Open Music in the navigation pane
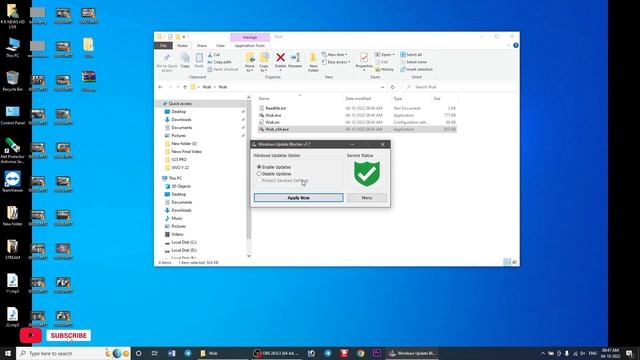Screen dimensions: 640x360 [x=177, y=218]
